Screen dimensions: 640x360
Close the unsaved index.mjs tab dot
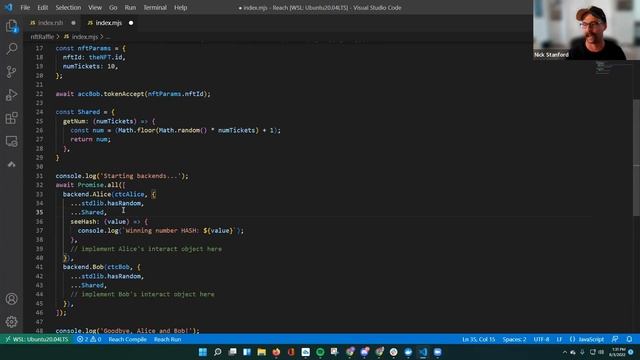[131, 23]
